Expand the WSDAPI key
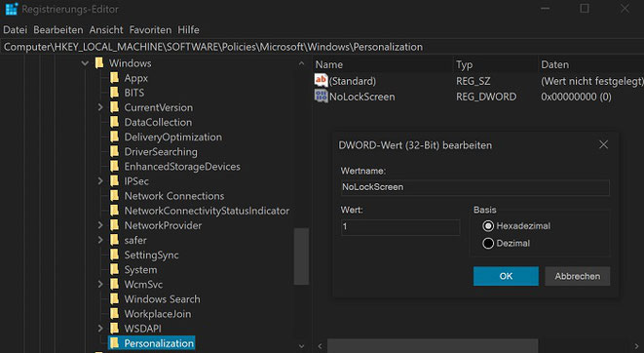644x353 pixels. [100, 329]
